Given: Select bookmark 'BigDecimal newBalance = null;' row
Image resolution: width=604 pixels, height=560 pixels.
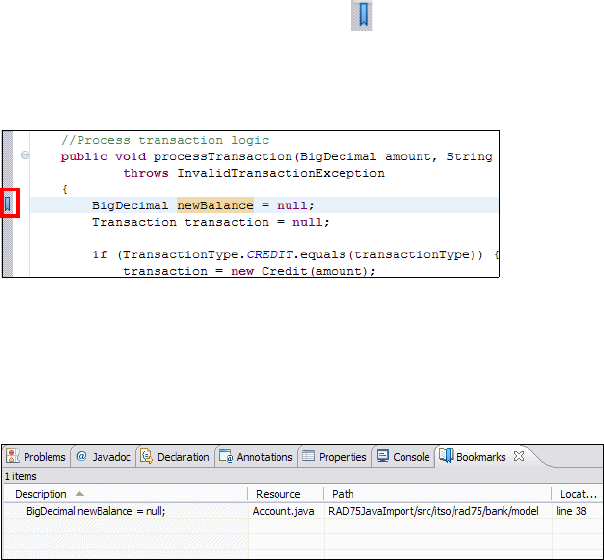Looking at the screenshot, I should click(303, 511).
